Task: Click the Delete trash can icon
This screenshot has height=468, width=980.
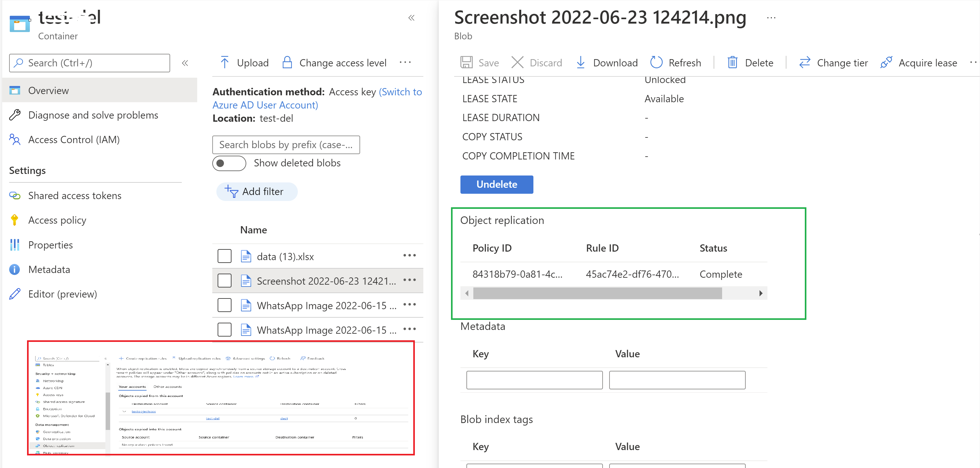Action: [732, 62]
